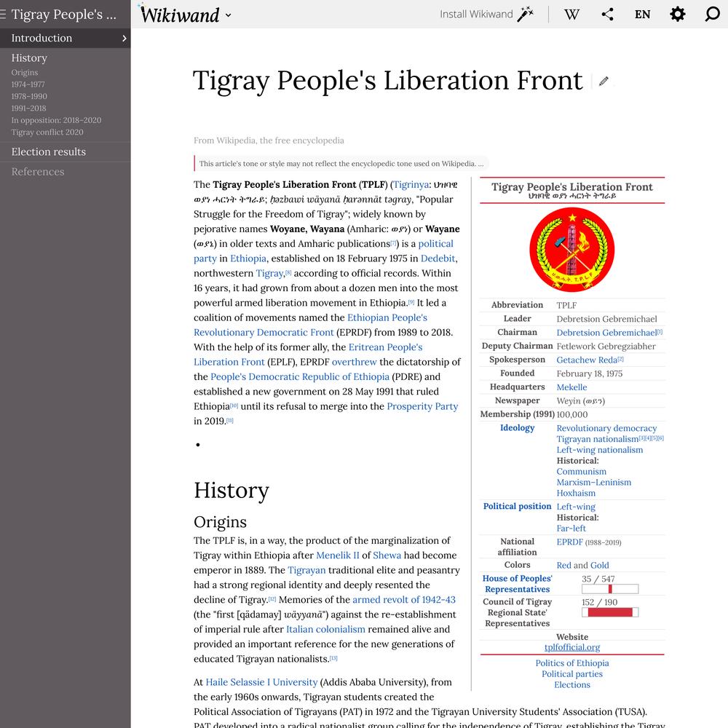
Task: Open the Dedebit link
Action: (438, 258)
